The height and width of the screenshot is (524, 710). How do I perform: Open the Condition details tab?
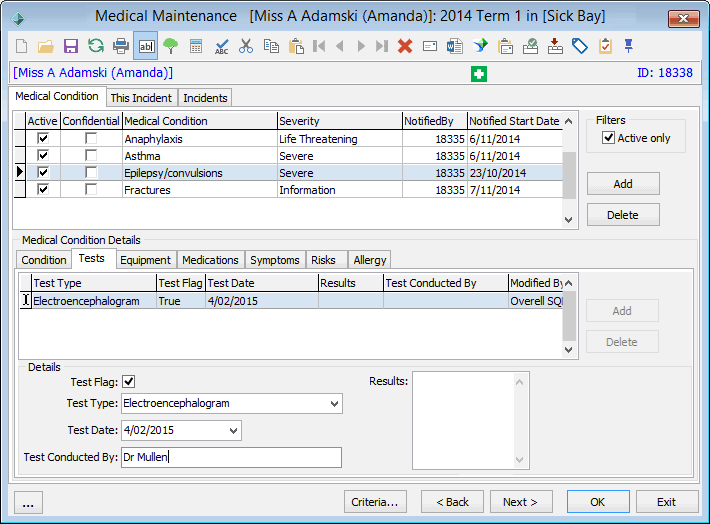point(44,260)
